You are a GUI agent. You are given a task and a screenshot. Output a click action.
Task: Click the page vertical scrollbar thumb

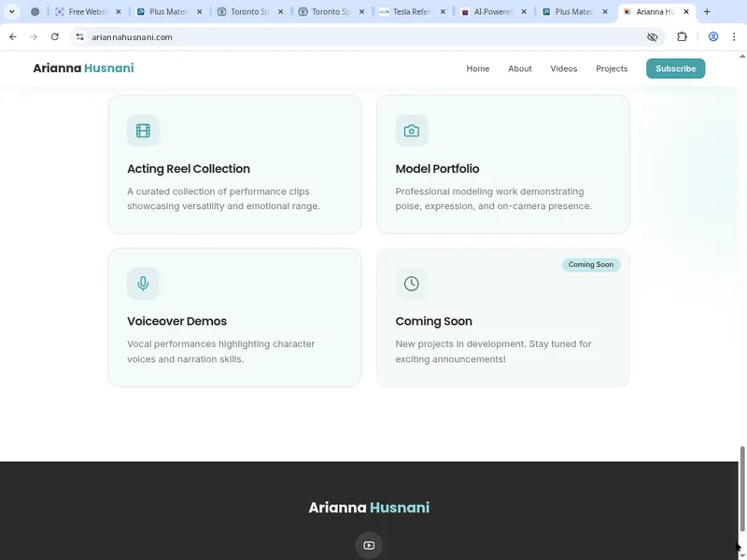[x=742, y=488]
